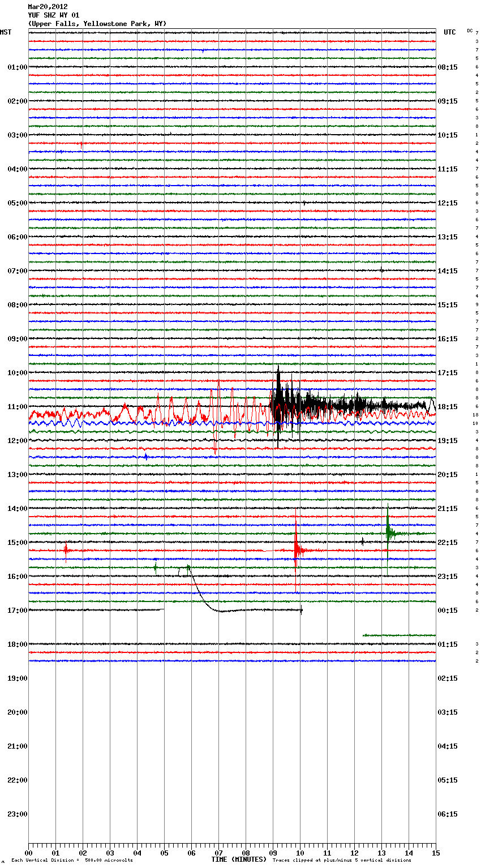Click the 04:15 UTC time label
This screenshot has height=868, width=481.
(448, 746)
